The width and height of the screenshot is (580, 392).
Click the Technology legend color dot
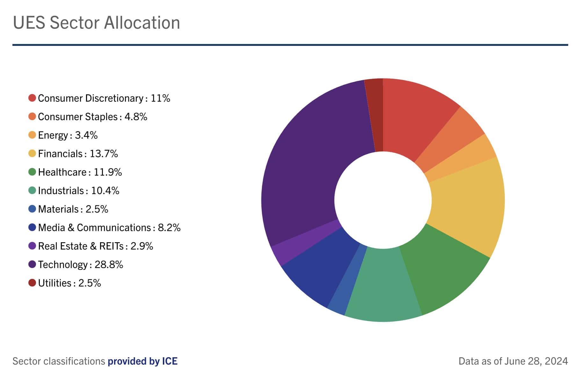[x=32, y=264]
